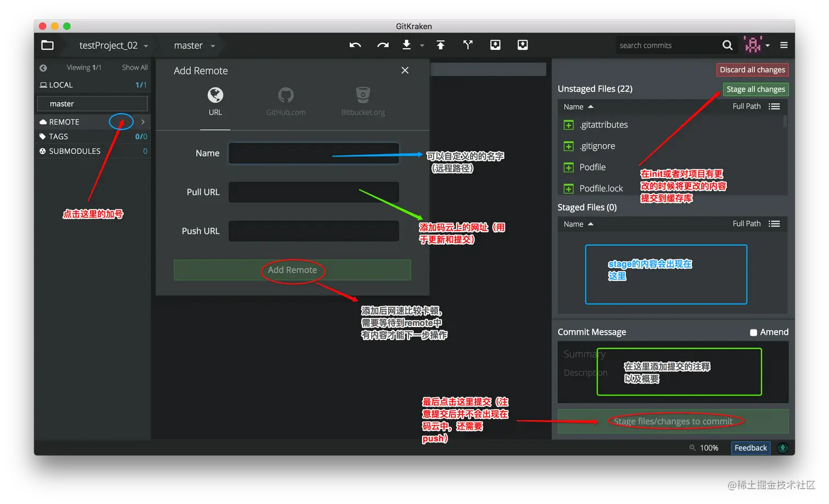This screenshot has height=504, width=829.
Task: Click the remote Name input field
Action: [314, 153]
